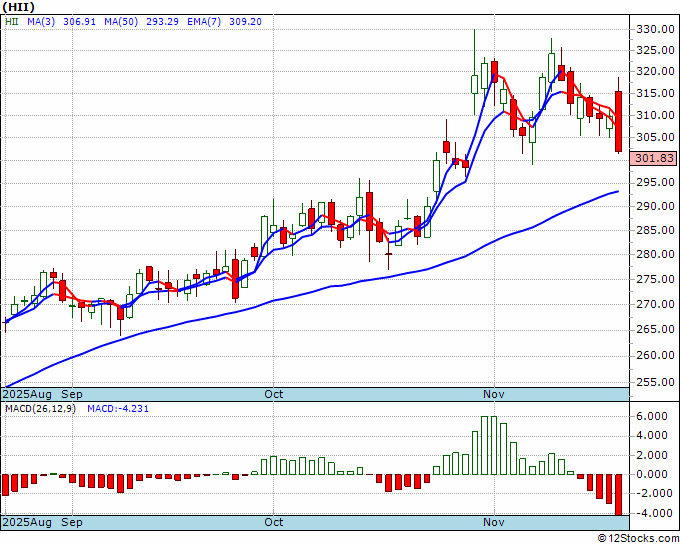Click the 275.00 price axis label
Viewport: 680px width, 546px height.
[655, 279]
